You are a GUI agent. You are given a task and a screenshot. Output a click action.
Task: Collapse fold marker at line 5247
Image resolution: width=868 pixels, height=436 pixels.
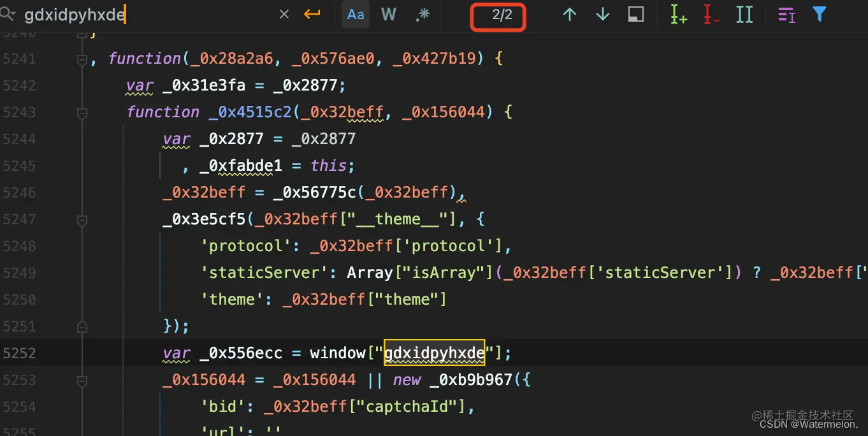click(82, 220)
